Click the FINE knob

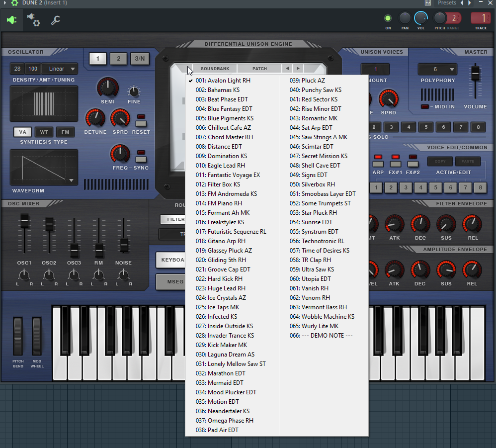134,91
